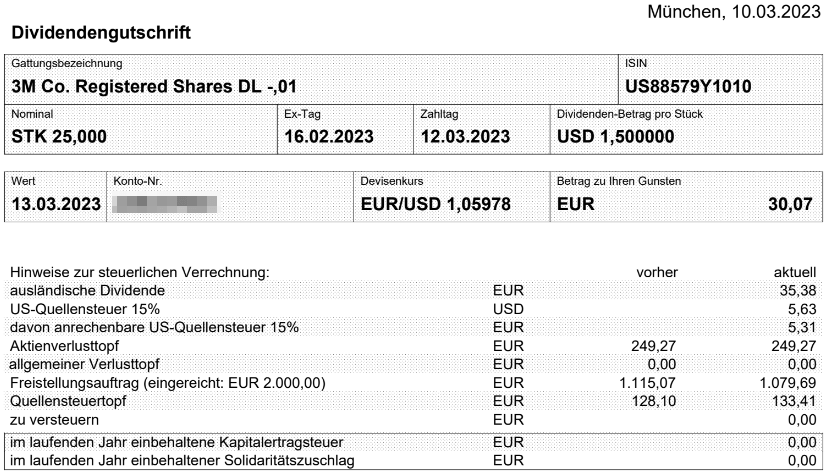Image resolution: width=826 pixels, height=474 pixels.
Task: Click the Solidaritätszuschlag row label
Action: (x=182, y=460)
